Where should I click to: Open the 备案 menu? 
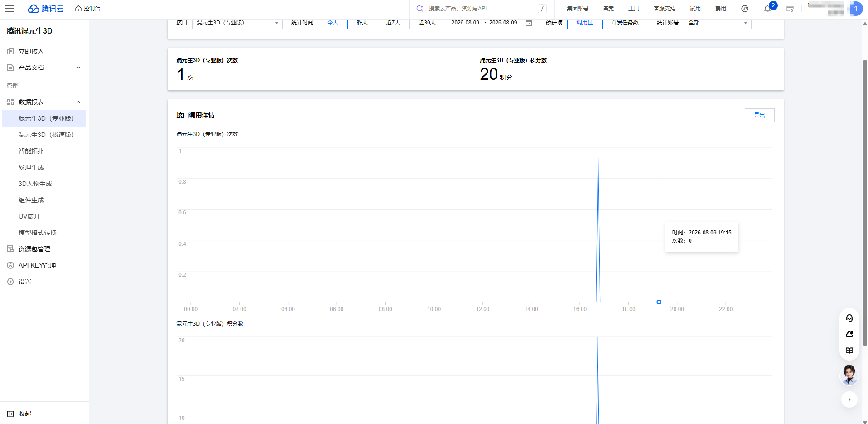pos(608,9)
